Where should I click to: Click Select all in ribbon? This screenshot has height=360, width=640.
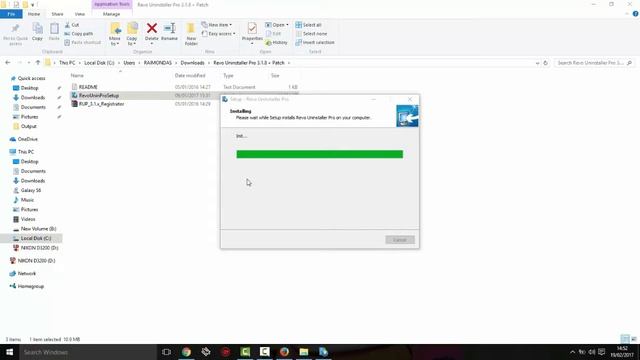[308, 25]
